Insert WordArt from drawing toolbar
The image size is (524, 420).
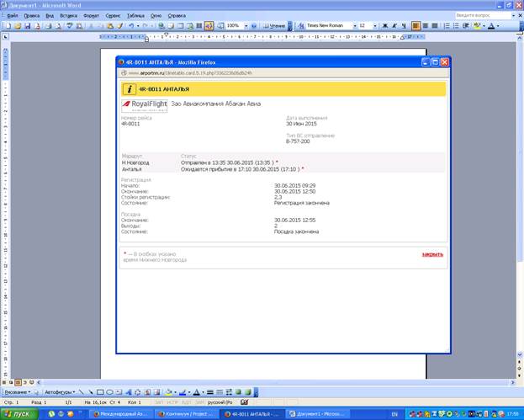(x=129, y=392)
